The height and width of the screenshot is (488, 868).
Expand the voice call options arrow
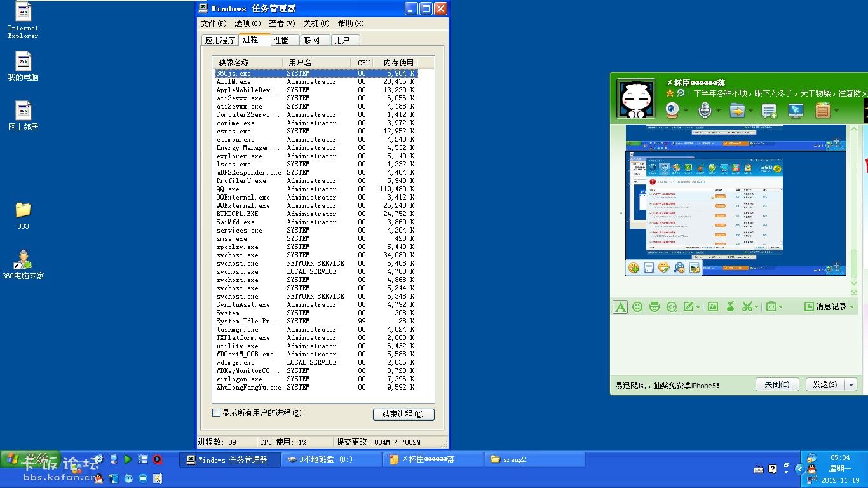click(x=718, y=111)
